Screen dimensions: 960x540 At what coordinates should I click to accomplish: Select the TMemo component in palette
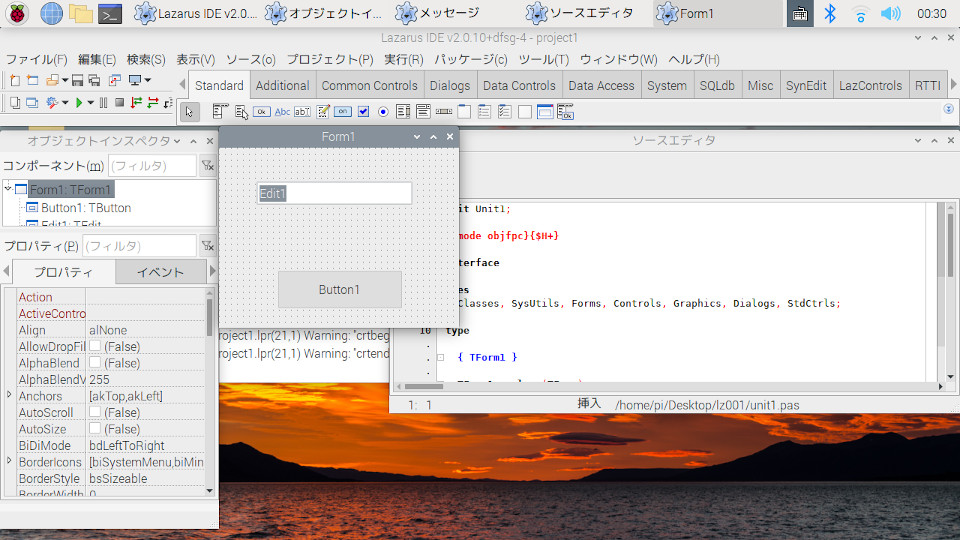click(x=323, y=112)
